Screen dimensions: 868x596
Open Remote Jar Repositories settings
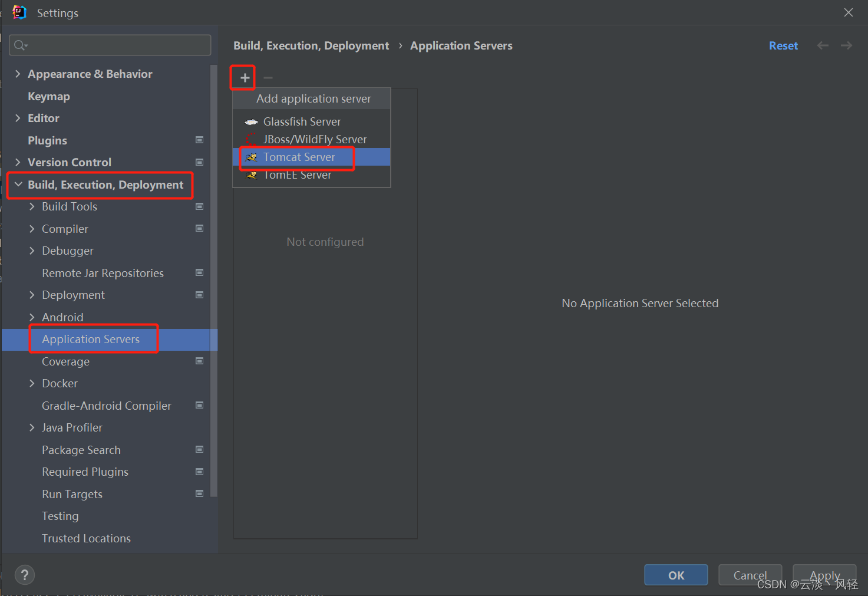point(103,273)
